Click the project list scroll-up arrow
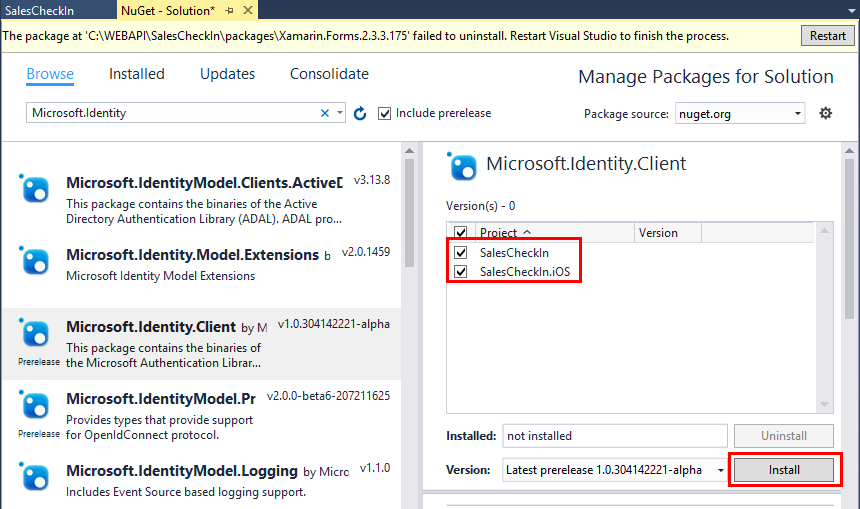This screenshot has height=509, width=860. tap(824, 231)
